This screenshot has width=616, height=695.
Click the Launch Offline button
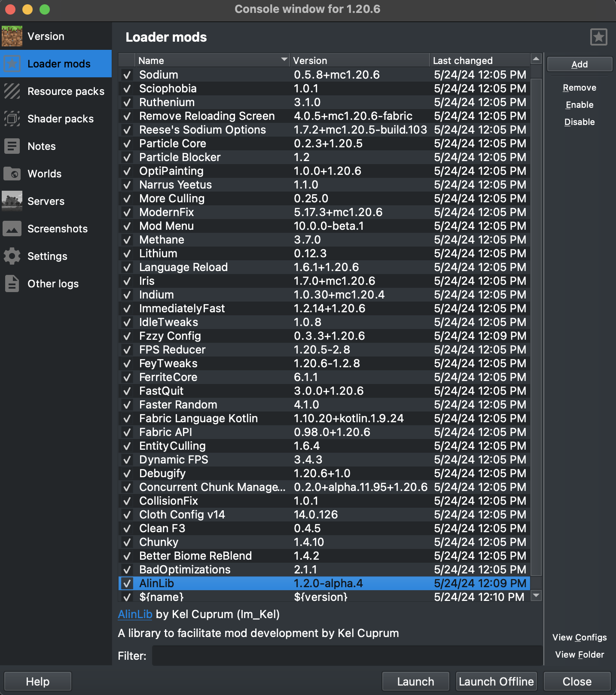[x=496, y=682]
